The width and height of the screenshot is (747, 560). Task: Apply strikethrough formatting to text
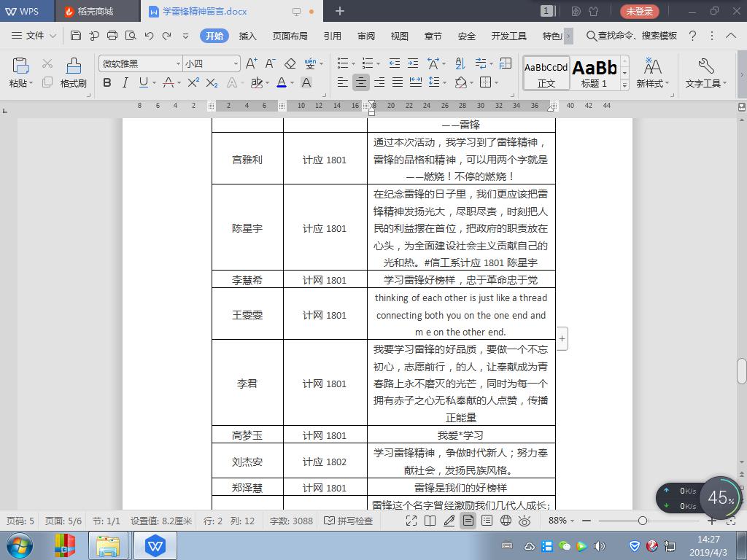tap(169, 83)
